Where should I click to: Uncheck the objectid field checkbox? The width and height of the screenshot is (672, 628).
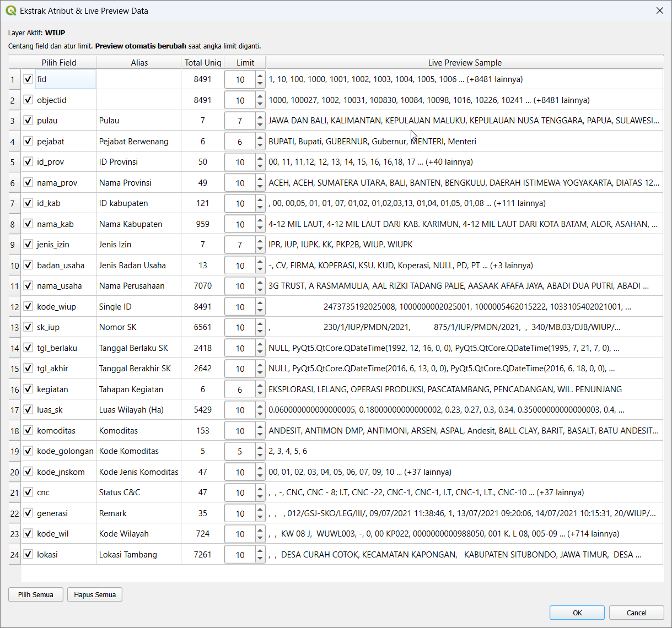tap(28, 100)
